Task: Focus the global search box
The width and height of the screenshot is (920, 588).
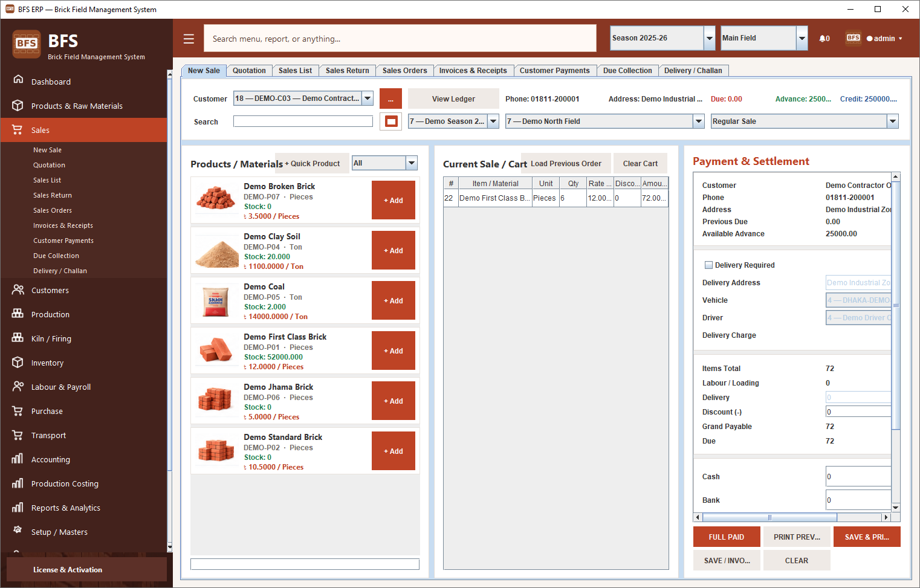Action: [400, 38]
